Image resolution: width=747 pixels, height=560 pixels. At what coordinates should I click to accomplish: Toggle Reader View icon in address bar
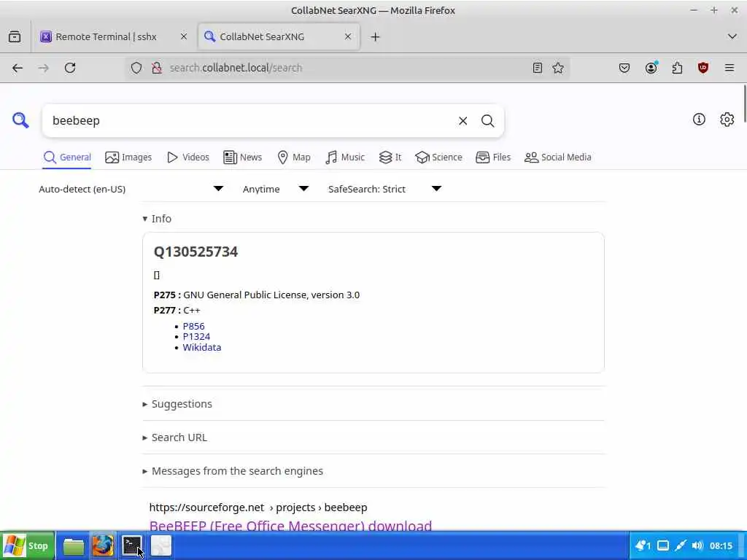(538, 68)
